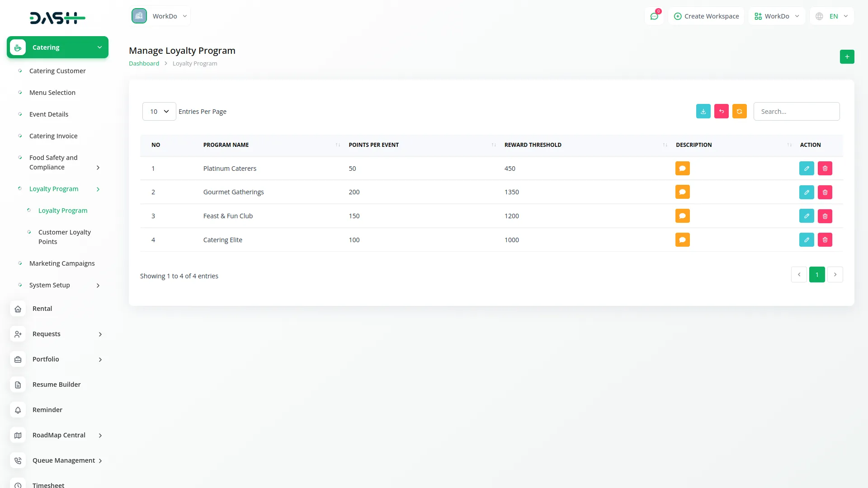Click the Dashboard breadcrumb link
This screenshot has width=868, height=488.
tap(144, 63)
